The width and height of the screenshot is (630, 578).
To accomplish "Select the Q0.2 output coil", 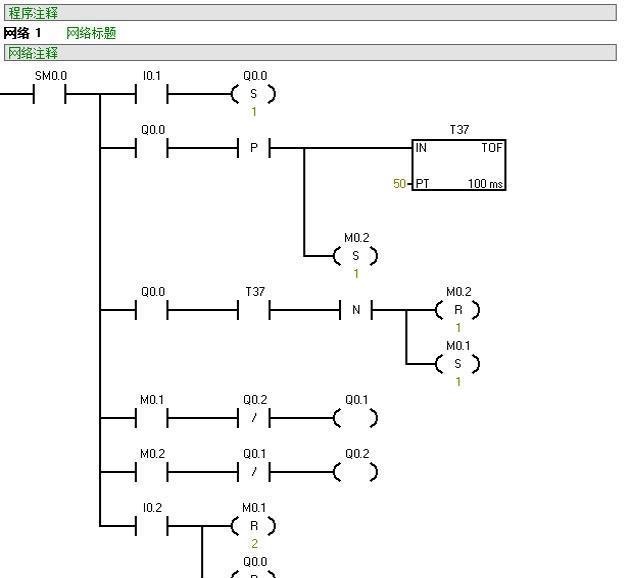I will (356, 472).
